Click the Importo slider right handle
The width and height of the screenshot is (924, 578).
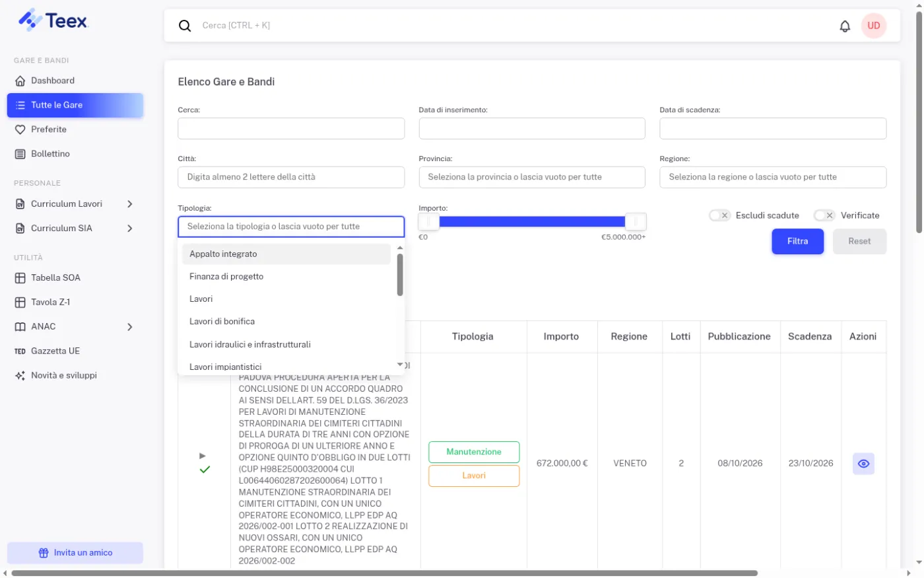(x=636, y=222)
